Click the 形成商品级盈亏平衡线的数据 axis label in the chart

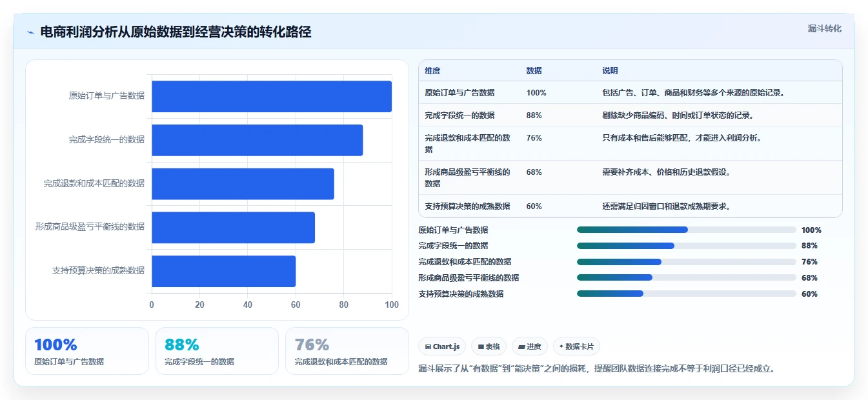click(x=90, y=226)
